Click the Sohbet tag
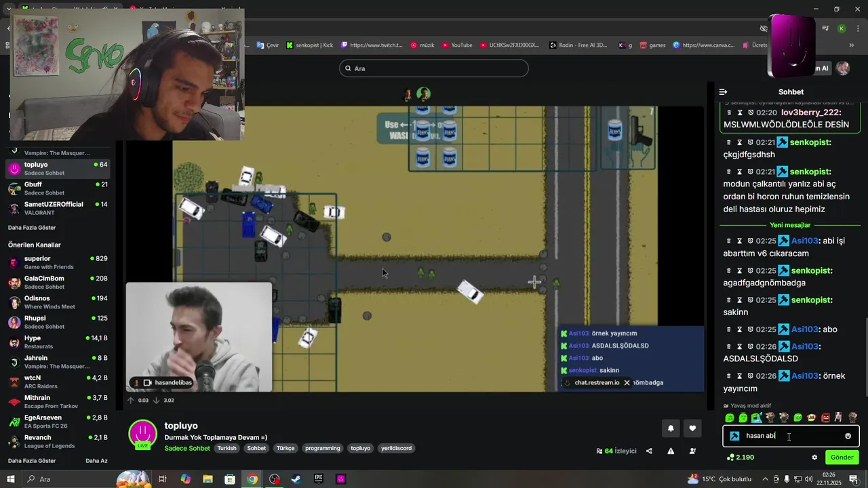This screenshot has height=488, width=868. (256, 448)
